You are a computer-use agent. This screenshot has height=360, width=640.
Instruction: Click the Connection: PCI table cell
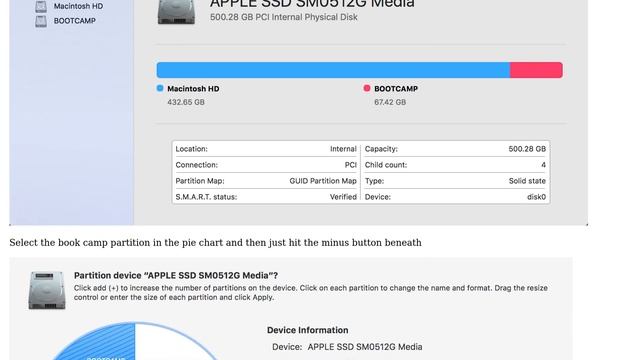click(266, 165)
